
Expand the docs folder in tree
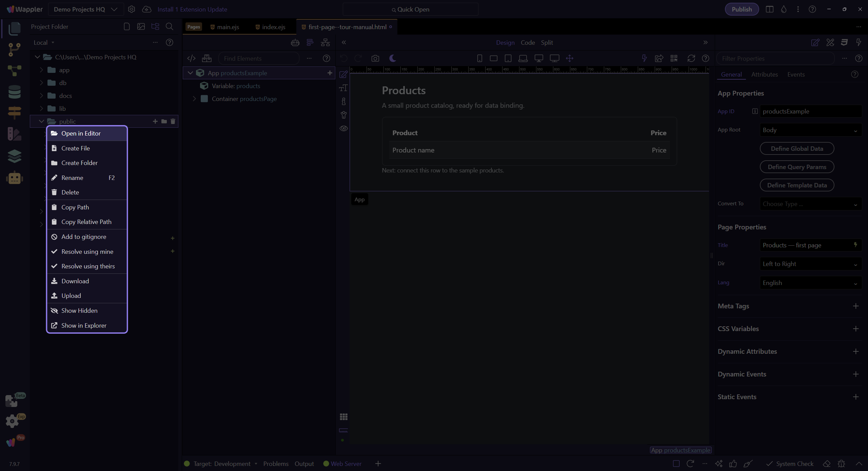tap(41, 96)
